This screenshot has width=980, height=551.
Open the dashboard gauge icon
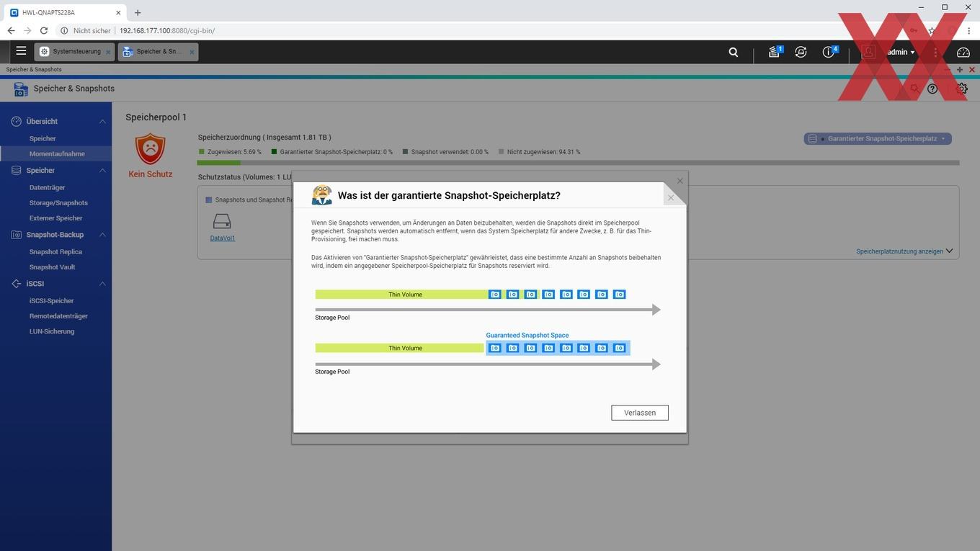[963, 52]
